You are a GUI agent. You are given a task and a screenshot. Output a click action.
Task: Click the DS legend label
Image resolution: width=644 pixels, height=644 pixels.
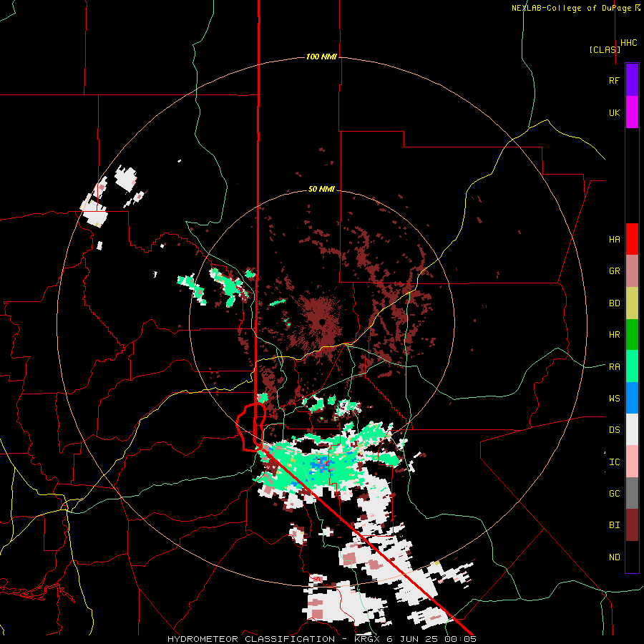click(x=614, y=430)
